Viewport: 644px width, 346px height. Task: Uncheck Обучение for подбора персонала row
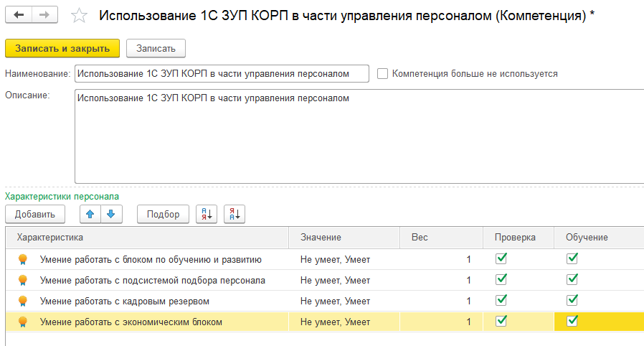(572, 279)
